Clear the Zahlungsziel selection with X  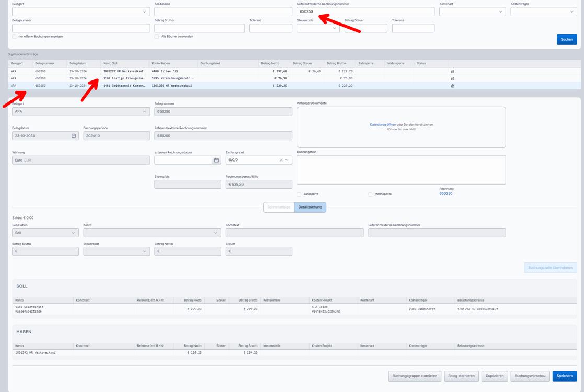[x=281, y=160]
